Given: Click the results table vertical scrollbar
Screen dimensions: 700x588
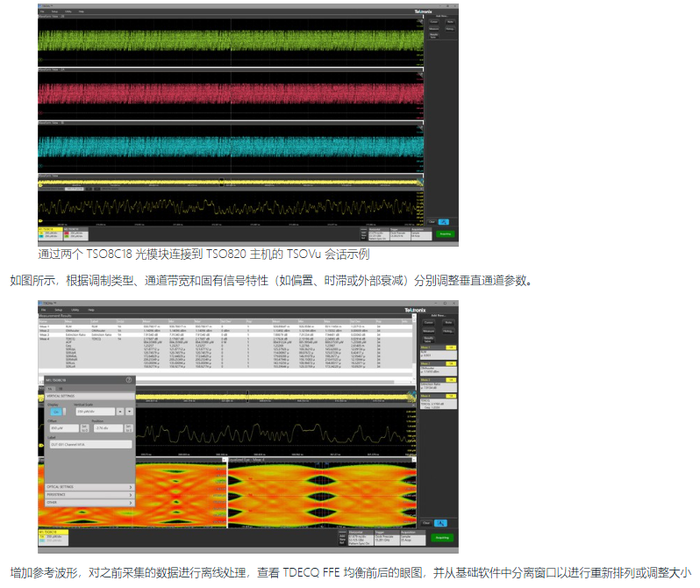Looking at the screenshot, I should click(414, 348).
